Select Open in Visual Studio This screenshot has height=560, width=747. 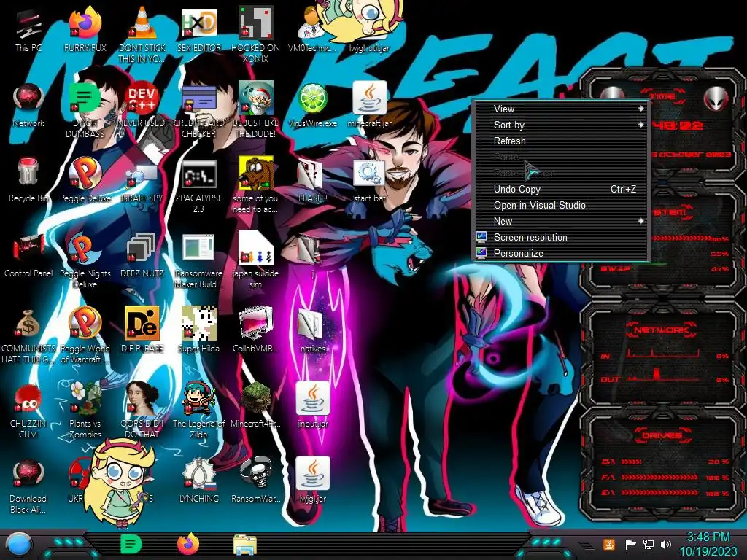pos(562,205)
